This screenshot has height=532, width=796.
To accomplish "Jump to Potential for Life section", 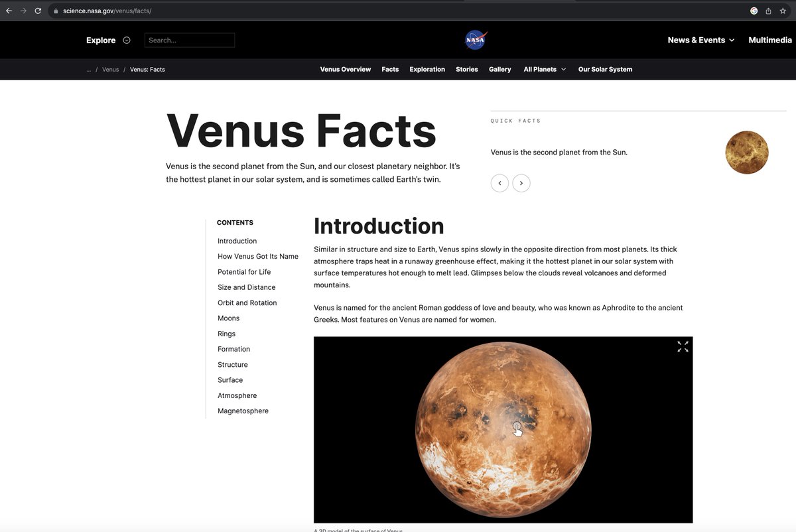I will coord(244,272).
